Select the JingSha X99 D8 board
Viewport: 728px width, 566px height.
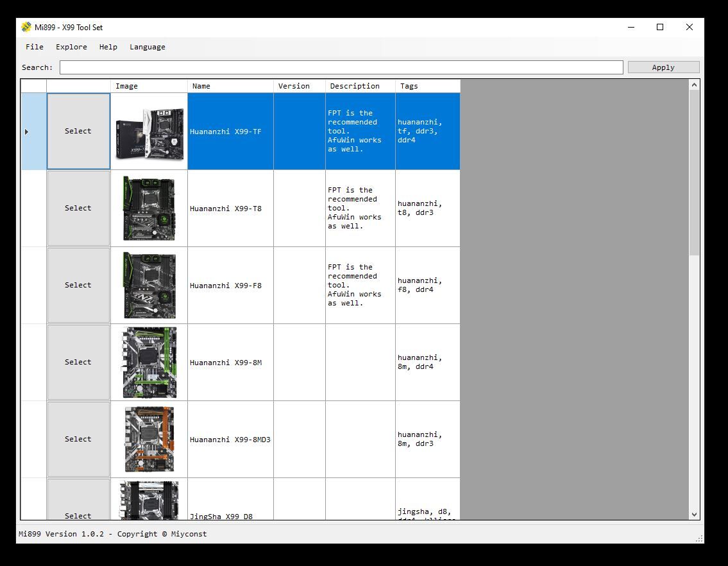[x=78, y=499]
